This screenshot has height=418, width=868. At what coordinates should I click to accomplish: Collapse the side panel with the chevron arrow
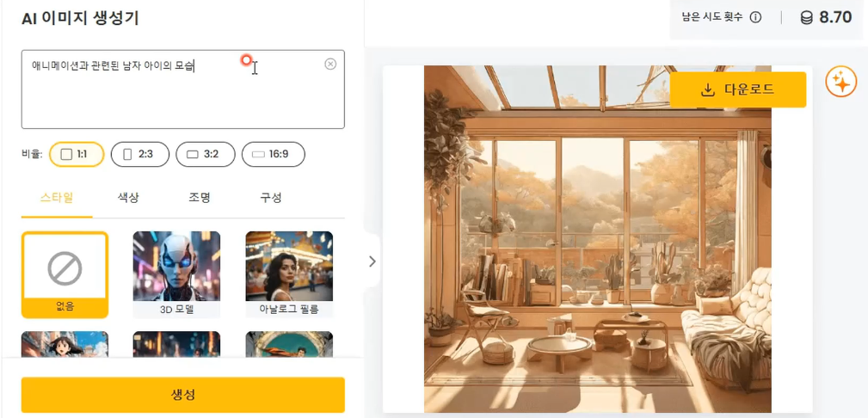[x=372, y=261]
